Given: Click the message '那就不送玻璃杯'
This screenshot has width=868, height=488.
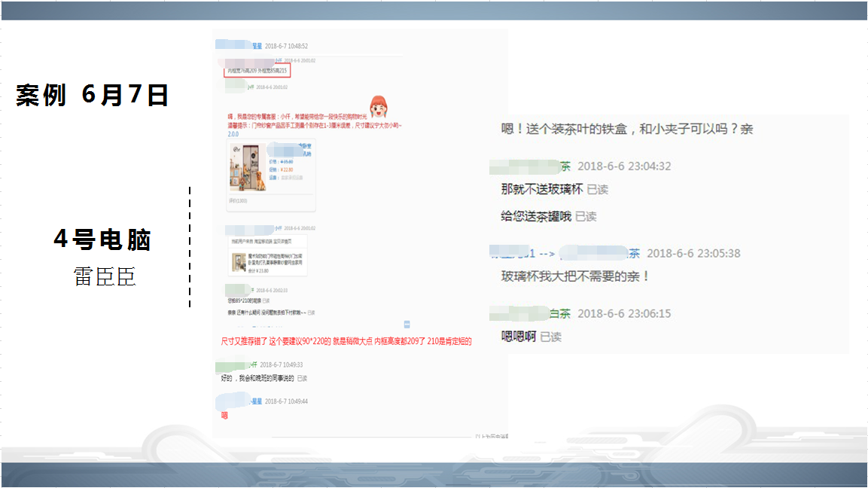Looking at the screenshot, I should (542, 190).
